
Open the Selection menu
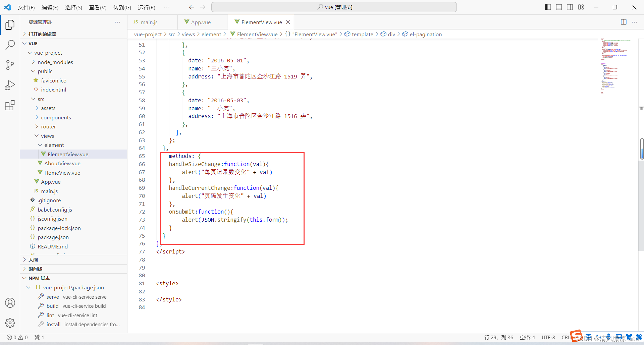point(73,7)
